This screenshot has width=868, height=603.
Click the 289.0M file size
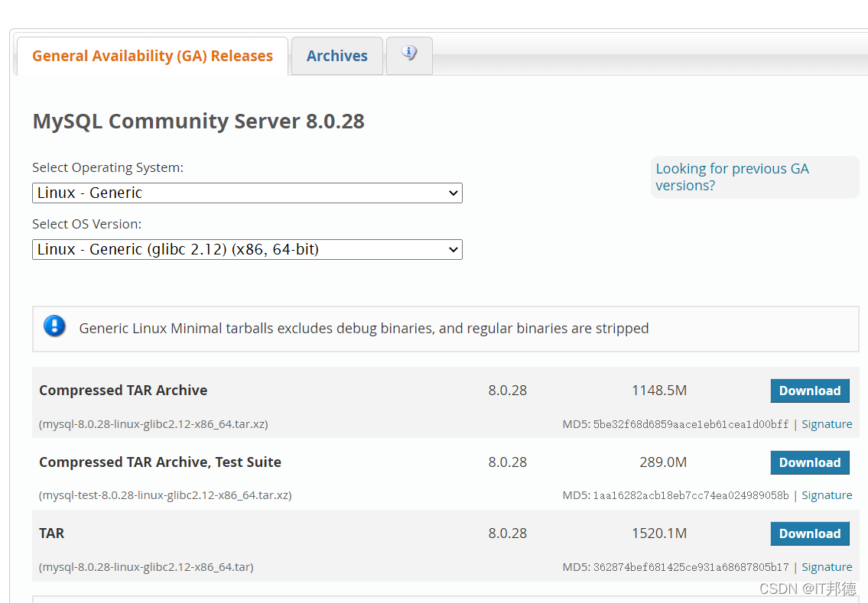tap(663, 462)
